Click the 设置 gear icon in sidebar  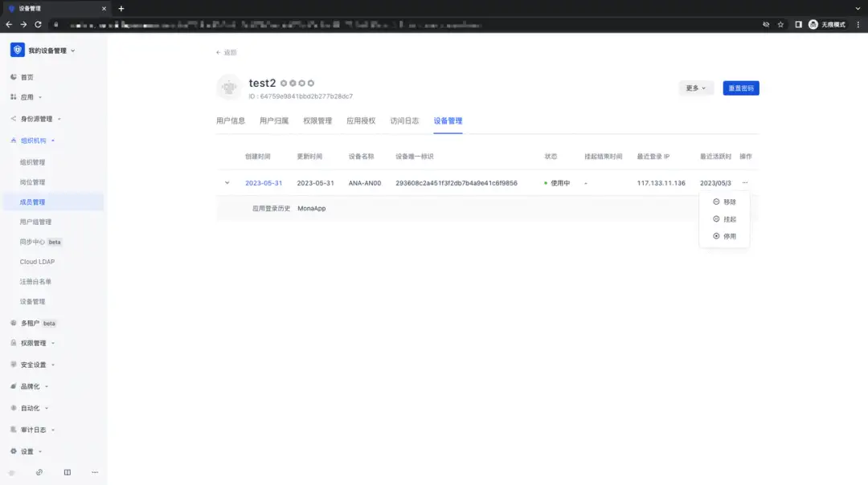[14, 451]
